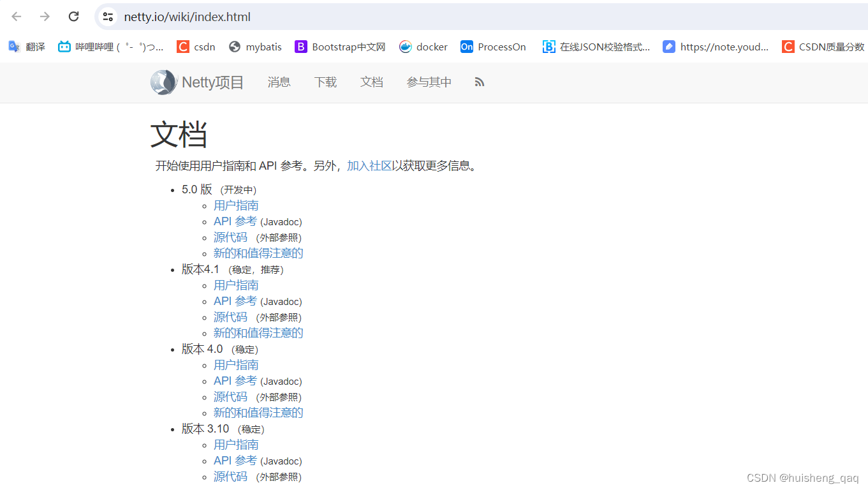Open the 哔哩哔哩 bookmark
Screen dimensions: 868x490
click(x=110, y=47)
